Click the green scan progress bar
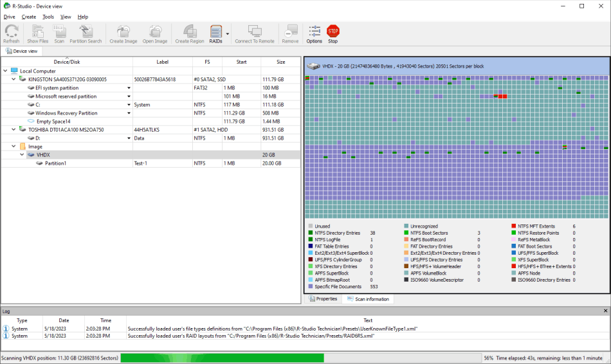 tap(222, 358)
